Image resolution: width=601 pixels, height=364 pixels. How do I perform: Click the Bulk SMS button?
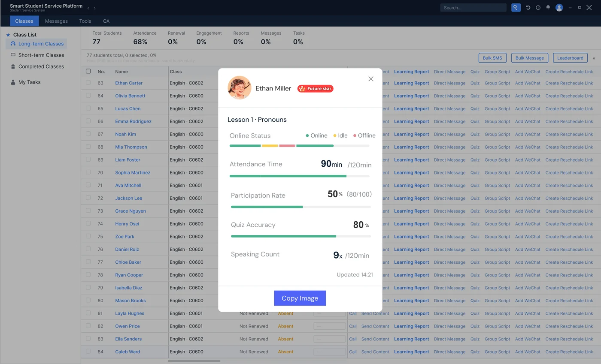click(x=492, y=58)
